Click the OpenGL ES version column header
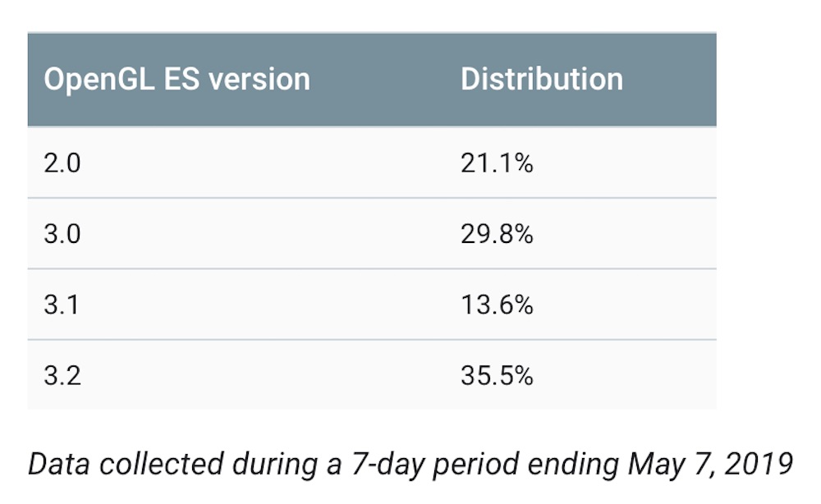821x504 pixels. [177, 80]
